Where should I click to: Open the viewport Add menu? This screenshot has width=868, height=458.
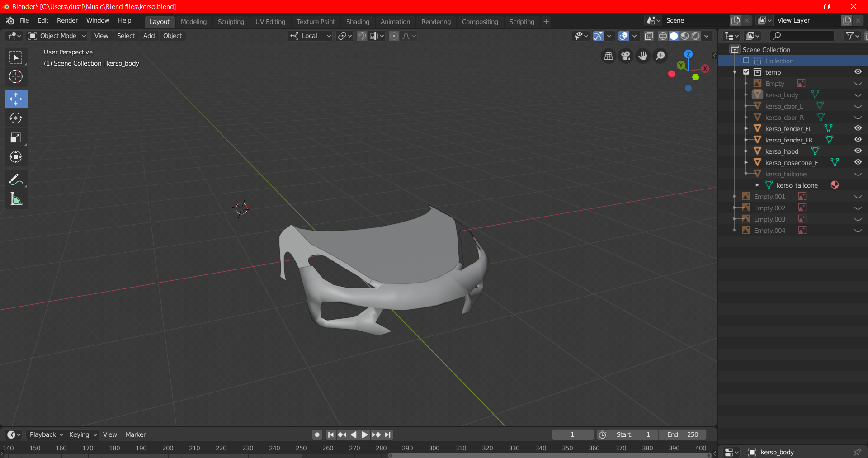click(x=149, y=36)
